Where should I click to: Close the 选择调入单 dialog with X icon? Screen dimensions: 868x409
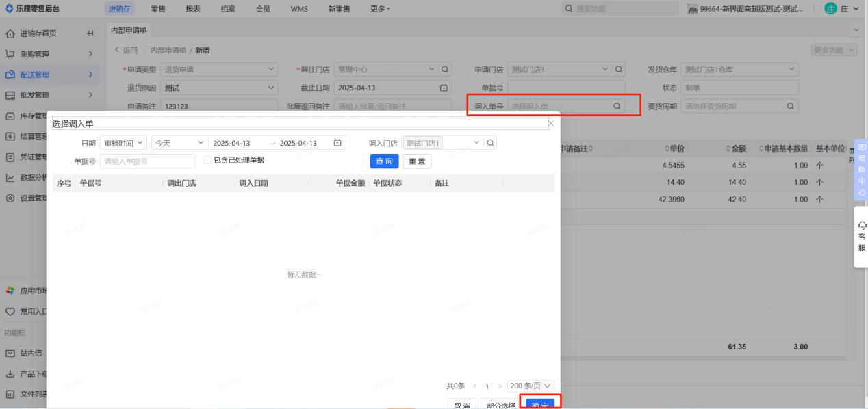pyautogui.click(x=551, y=123)
